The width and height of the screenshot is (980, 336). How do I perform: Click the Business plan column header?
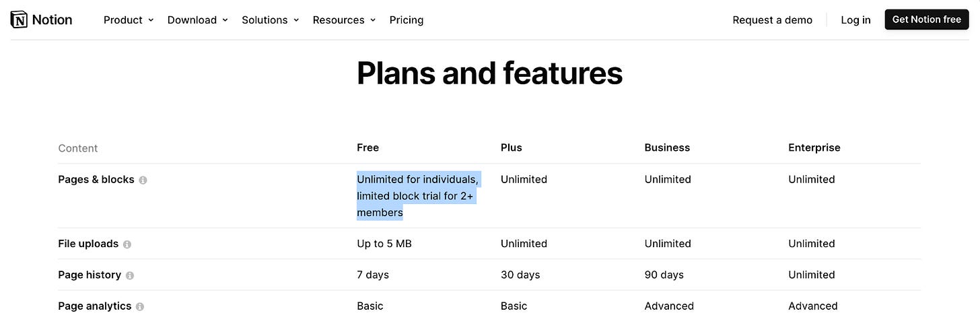point(667,147)
